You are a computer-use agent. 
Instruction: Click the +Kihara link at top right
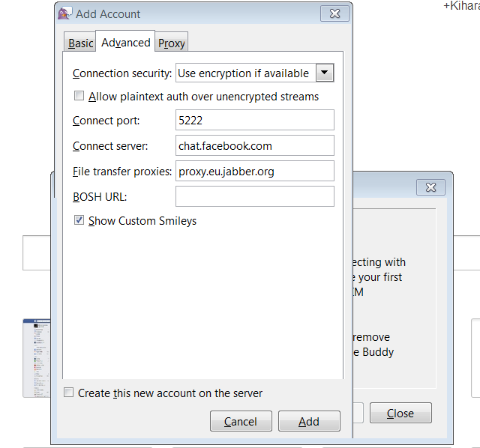click(x=461, y=5)
